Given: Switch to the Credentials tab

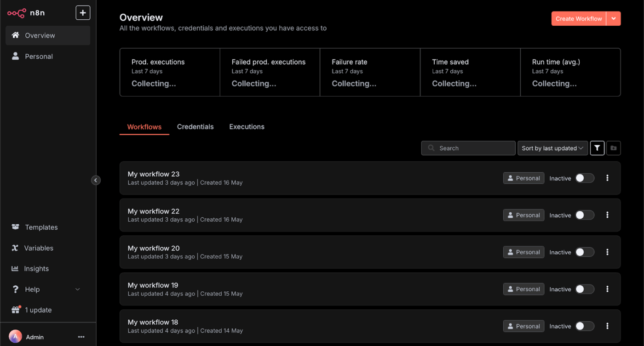Looking at the screenshot, I should (195, 127).
